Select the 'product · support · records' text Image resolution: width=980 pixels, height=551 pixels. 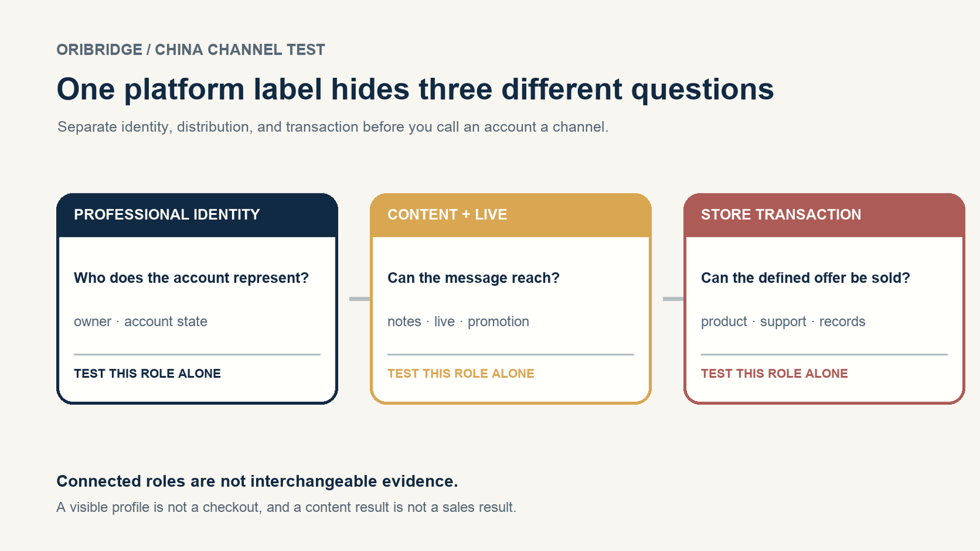pyautogui.click(x=783, y=321)
